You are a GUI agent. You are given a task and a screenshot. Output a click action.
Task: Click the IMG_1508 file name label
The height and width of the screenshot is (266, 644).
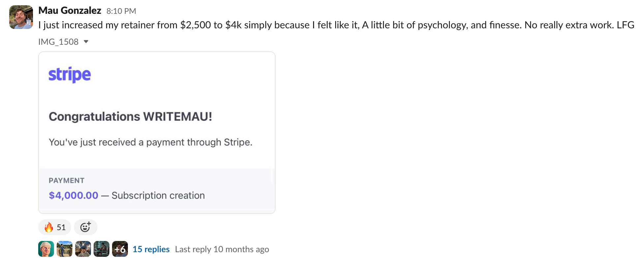pyautogui.click(x=58, y=42)
